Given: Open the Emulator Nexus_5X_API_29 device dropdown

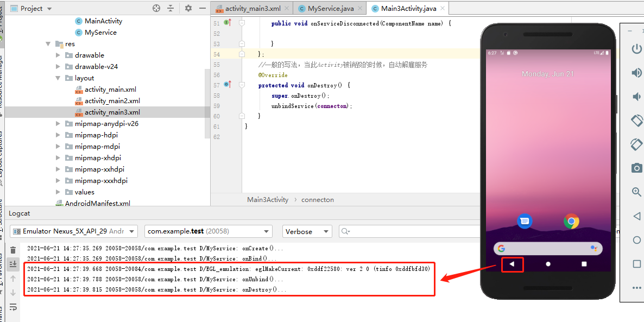Looking at the screenshot, I should (x=74, y=231).
